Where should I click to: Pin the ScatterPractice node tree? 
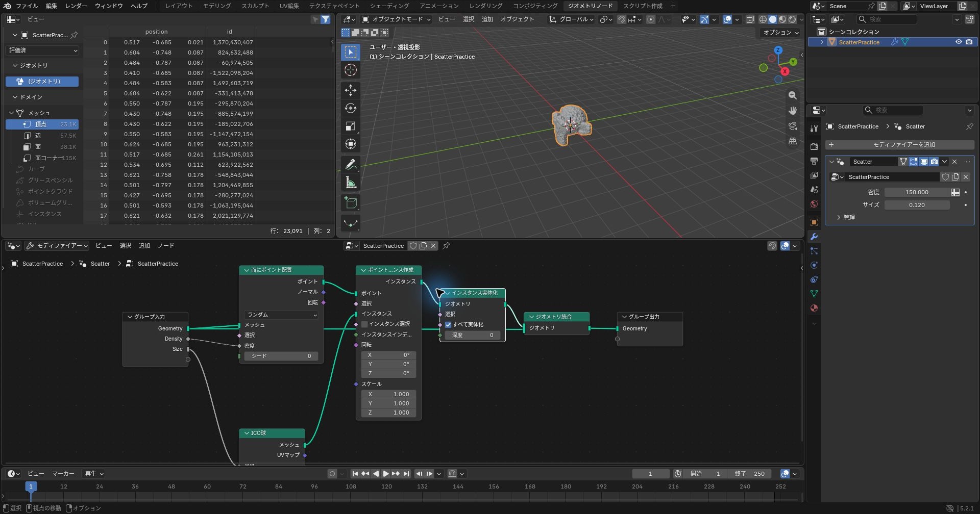click(x=446, y=246)
